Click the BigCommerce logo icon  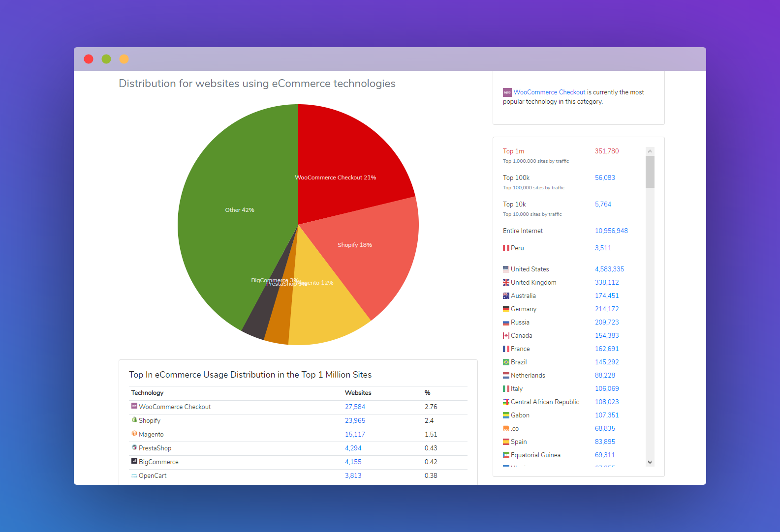(x=134, y=461)
